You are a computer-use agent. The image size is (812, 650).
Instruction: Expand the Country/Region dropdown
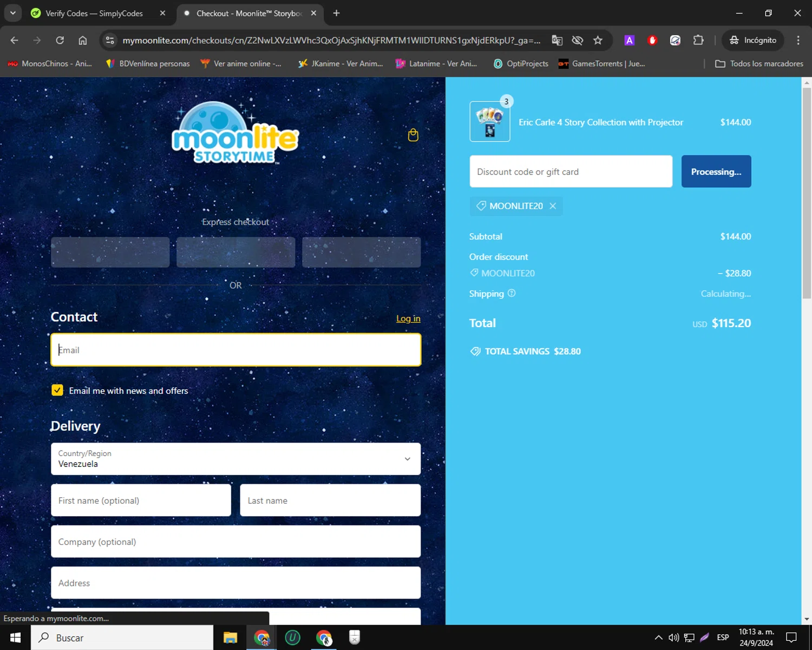click(x=235, y=459)
